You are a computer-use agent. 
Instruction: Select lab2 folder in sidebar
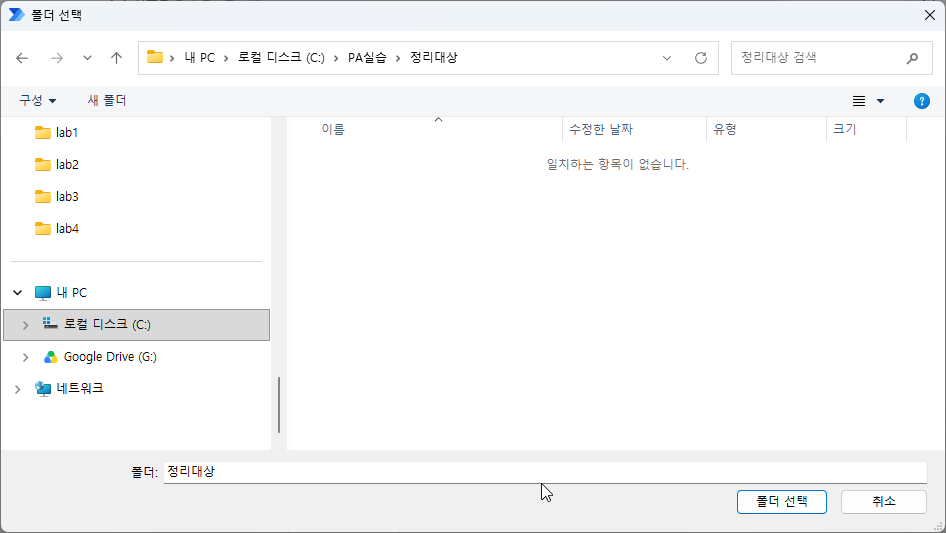[x=56, y=164]
